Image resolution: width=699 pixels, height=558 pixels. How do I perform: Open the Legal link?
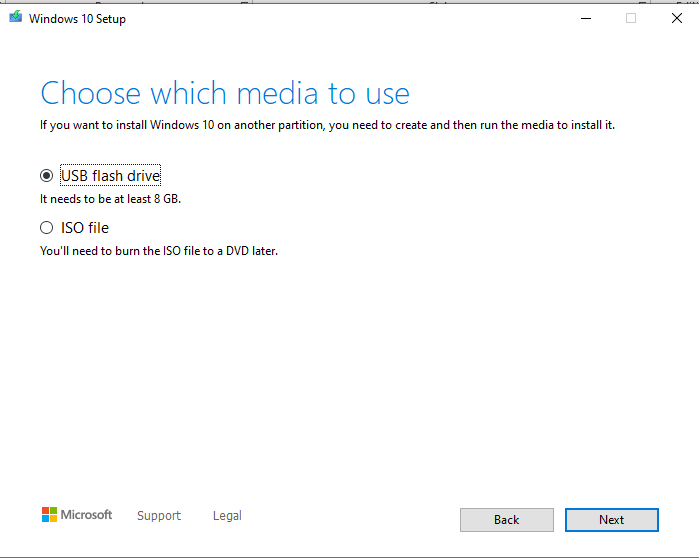pos(227,516)
